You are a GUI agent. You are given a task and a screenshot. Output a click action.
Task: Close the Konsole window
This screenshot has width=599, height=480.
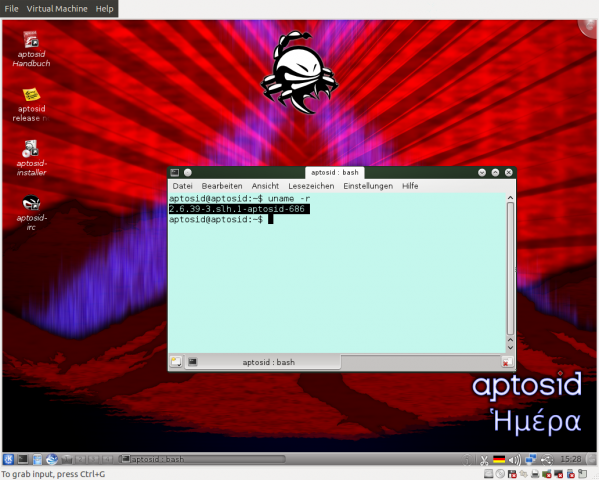508,172
